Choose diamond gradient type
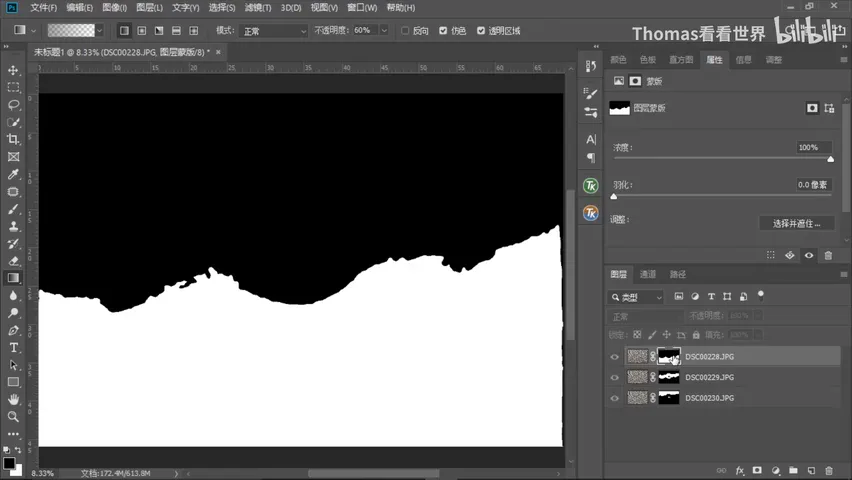This screenshot has width=852, height=480. pos(194,30)
